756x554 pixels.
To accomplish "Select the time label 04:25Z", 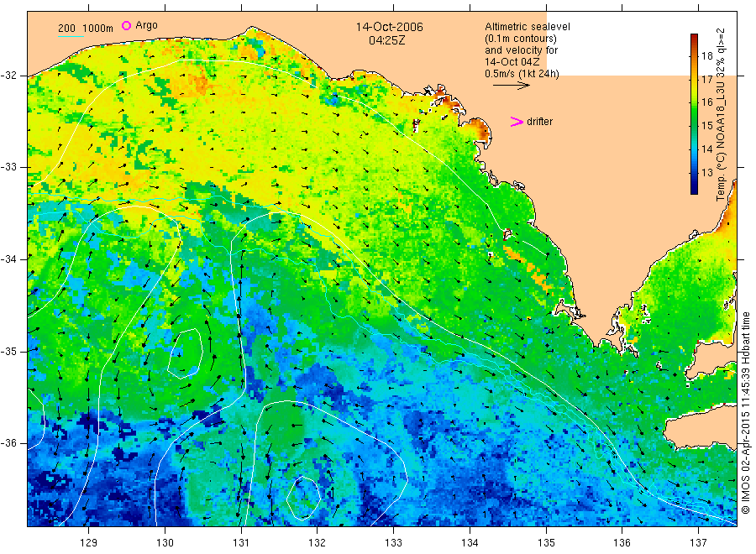I will pos(387,40).
